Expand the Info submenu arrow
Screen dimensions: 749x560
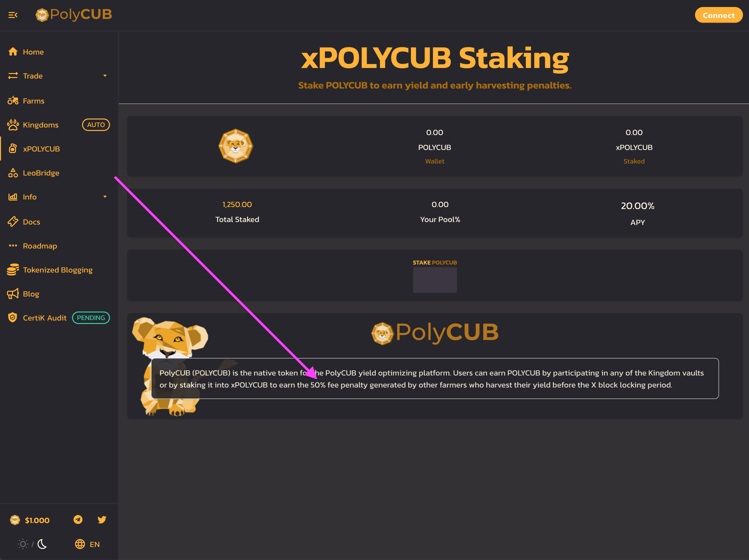pyautogui.click(x=105, y=197)
